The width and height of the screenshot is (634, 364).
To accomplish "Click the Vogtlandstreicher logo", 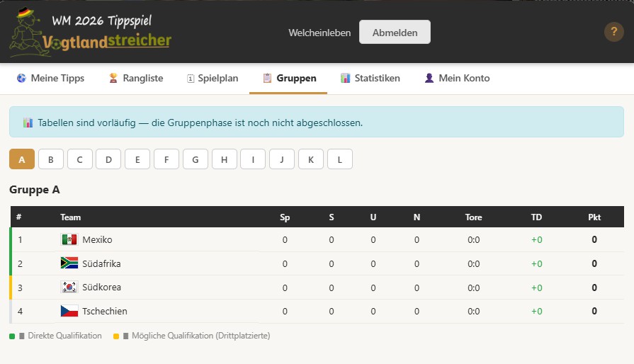I will (x=90, y=33).
